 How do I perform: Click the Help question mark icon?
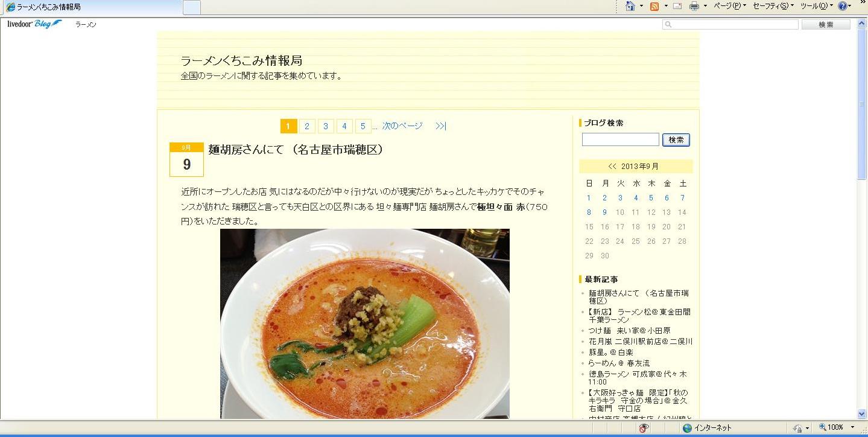[x=843, y=6]
